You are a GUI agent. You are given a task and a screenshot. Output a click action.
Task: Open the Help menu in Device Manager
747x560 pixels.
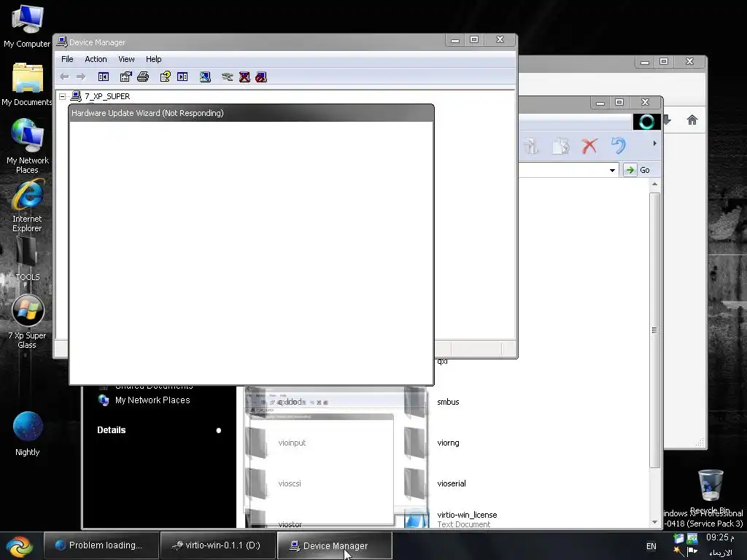click(153, 59)
